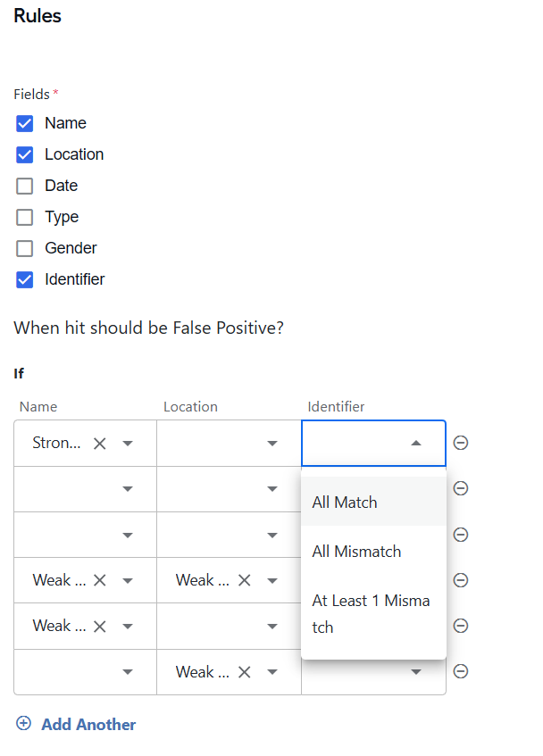The height and width of the screenshot is (756, 543).
Task: Uncheck the Name field checkbox
Action: (x=25, y=123)
